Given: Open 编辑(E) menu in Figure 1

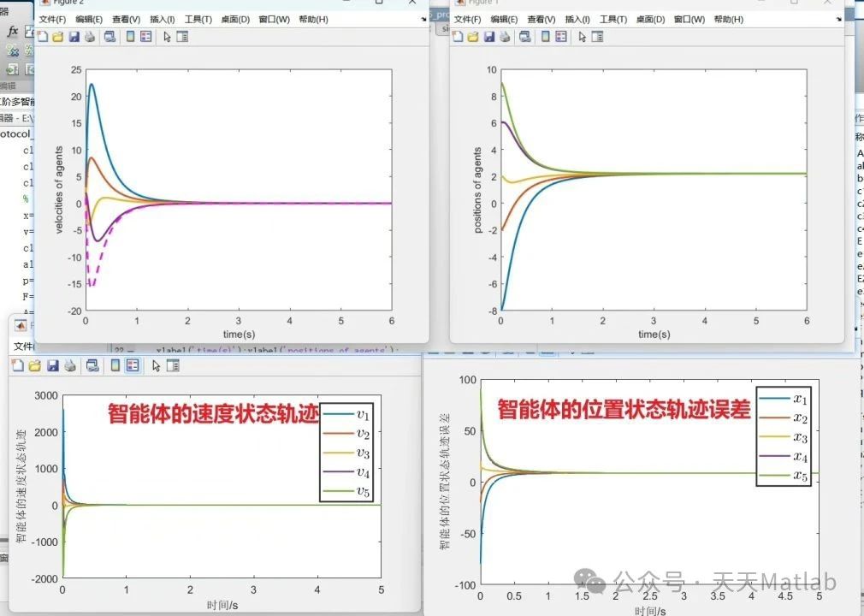Looking at the screenshot, I should [504, 20].
